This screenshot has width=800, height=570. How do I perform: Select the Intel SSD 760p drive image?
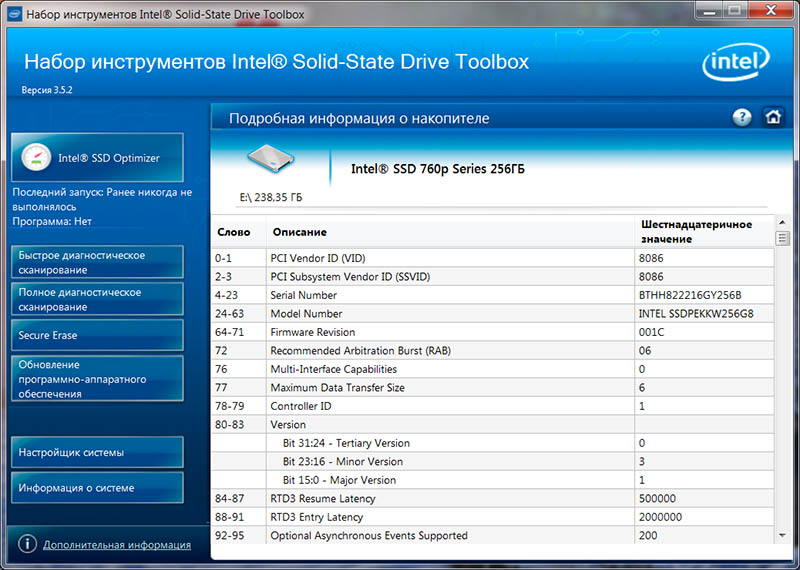pyautogui.click(x=270, y=160)
